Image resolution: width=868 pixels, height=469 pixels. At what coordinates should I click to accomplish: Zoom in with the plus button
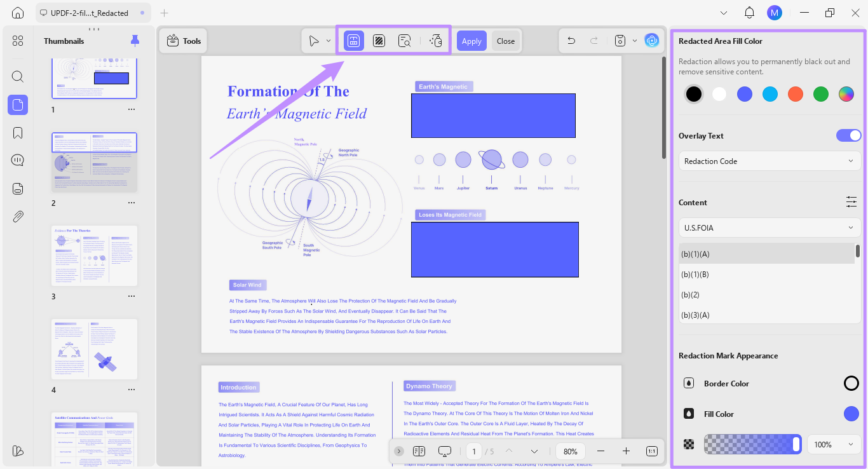coord(626,451)
